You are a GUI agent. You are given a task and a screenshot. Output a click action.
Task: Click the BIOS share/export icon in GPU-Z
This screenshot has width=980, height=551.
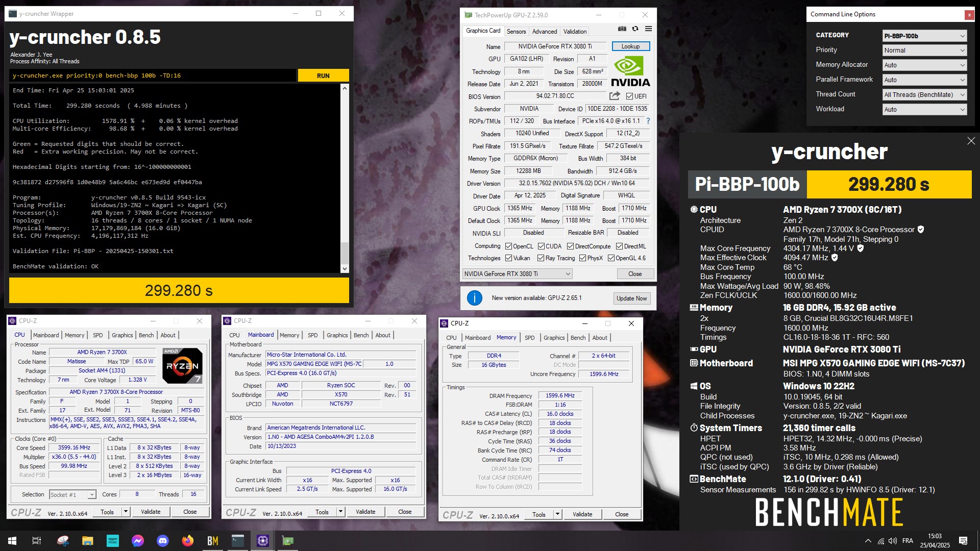pos(615,96)
